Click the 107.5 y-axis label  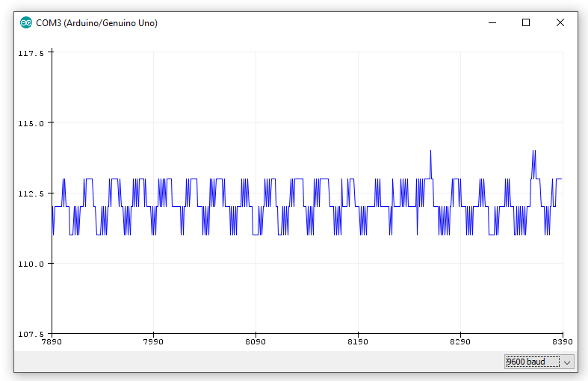(31, 334)
